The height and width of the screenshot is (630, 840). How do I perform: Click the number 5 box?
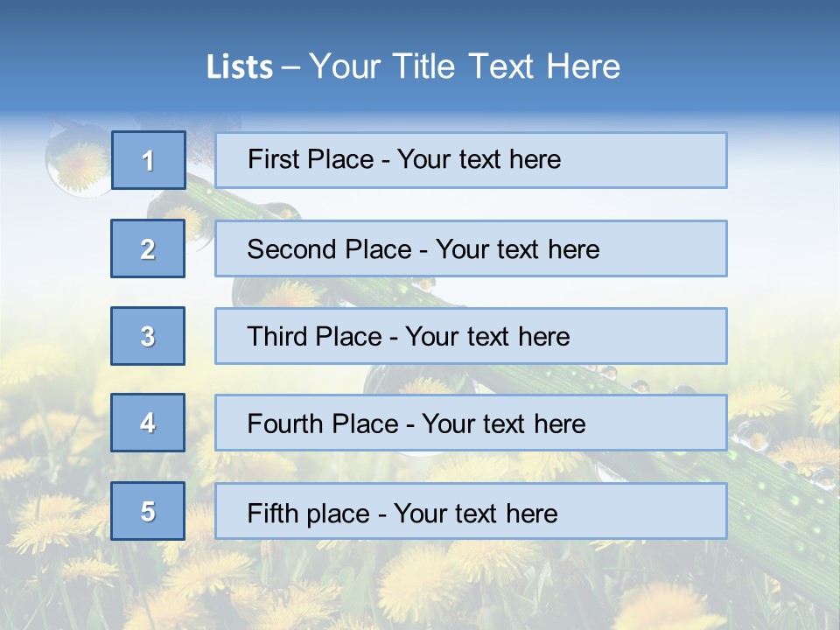point(148,511)
